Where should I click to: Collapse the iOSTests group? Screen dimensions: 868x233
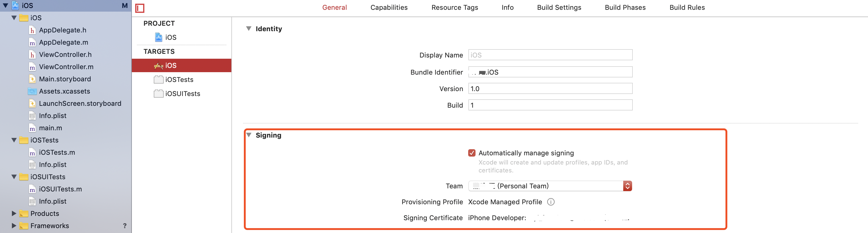(14, 140)
